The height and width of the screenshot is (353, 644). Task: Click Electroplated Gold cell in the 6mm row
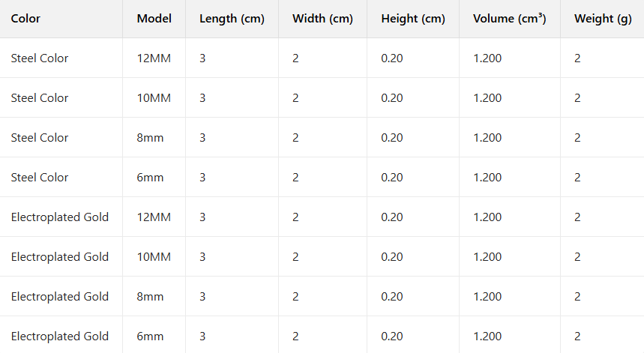[60, 337]
